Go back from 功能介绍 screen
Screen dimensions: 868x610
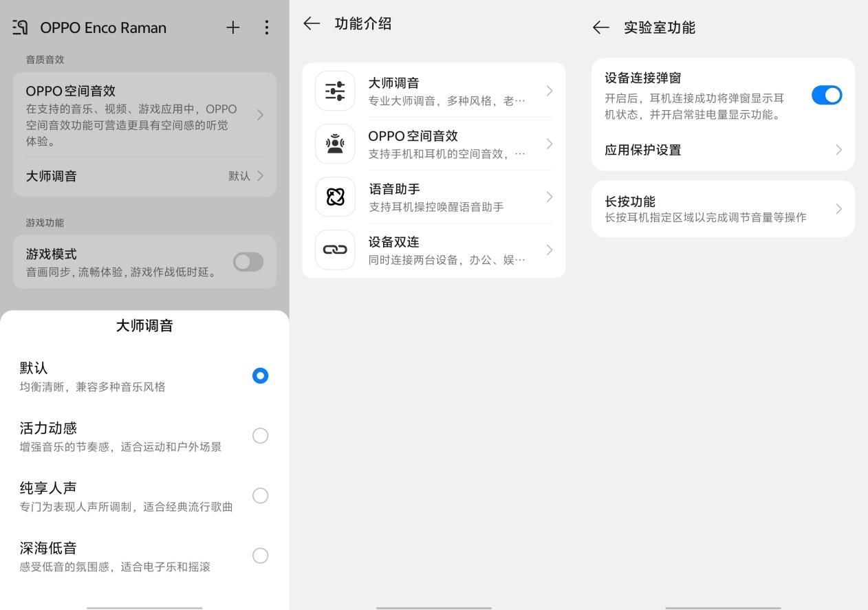(312, 23)
